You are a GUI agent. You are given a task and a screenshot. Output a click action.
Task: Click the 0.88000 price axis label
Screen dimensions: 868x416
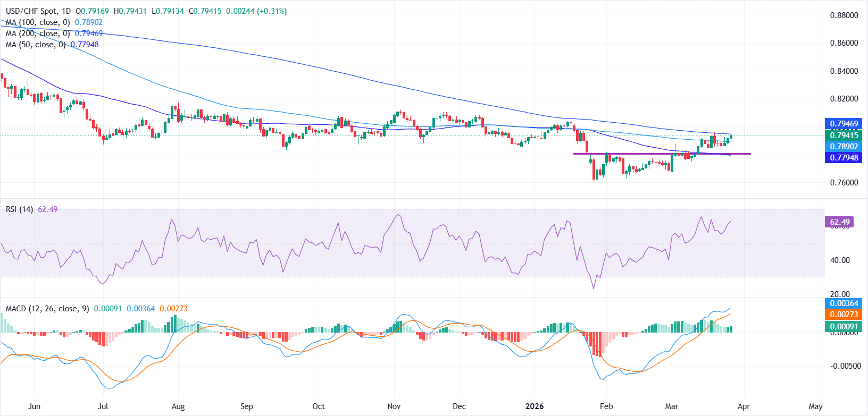pyautogui.click(x=844, y=15)
